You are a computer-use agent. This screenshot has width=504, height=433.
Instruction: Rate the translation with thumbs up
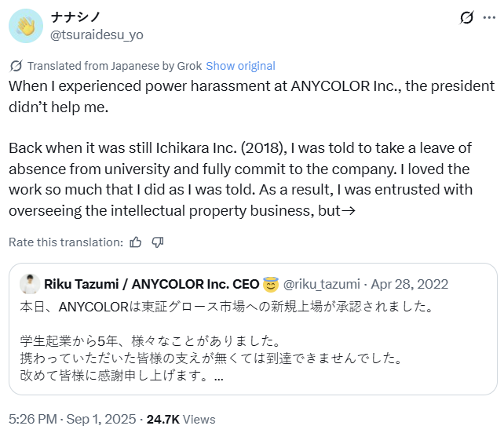point(136,242)
